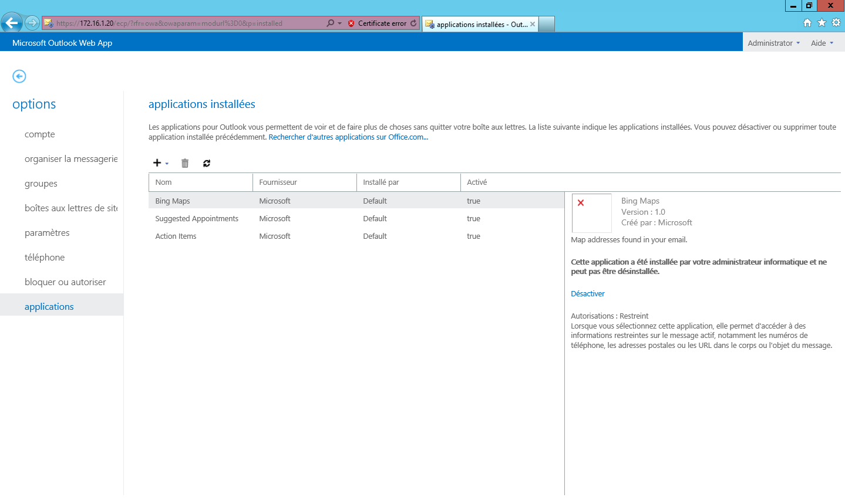Expand the add-application dropdown arrow
The width and height of the screenshot is (845, 504).
(167, 164)
